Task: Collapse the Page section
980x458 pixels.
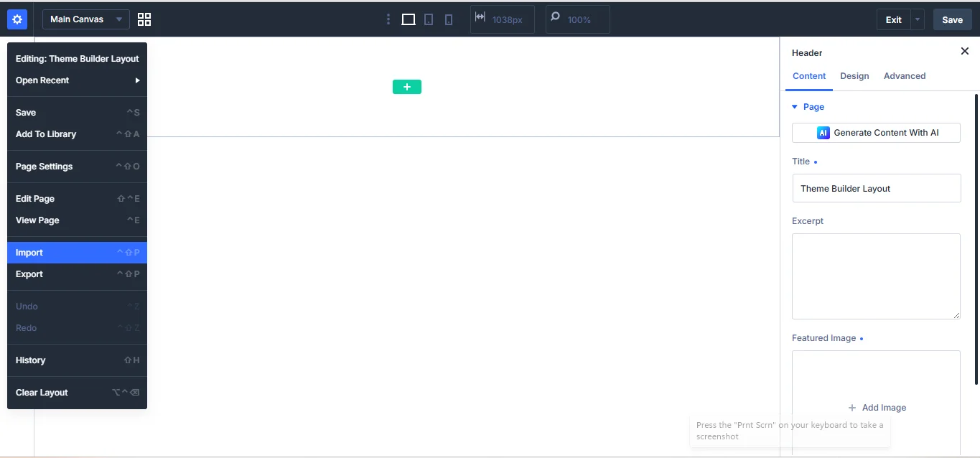Action: (x=808, y=107)
